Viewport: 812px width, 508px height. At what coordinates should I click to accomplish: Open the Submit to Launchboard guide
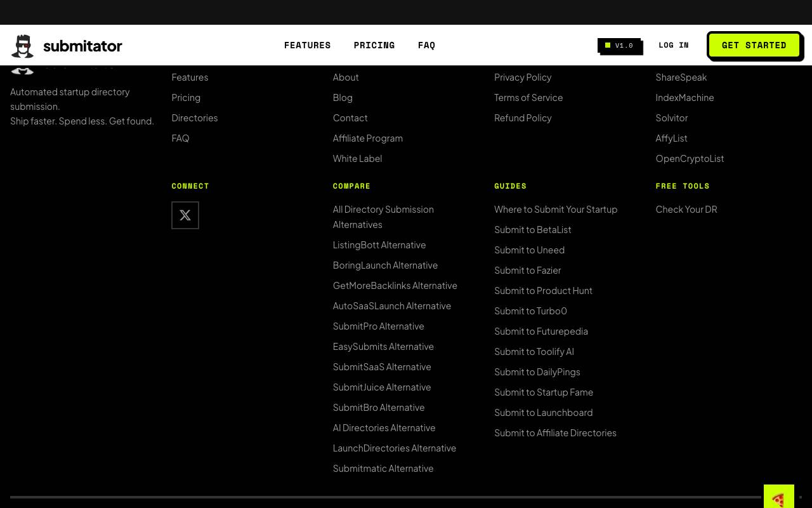point(544,412)
